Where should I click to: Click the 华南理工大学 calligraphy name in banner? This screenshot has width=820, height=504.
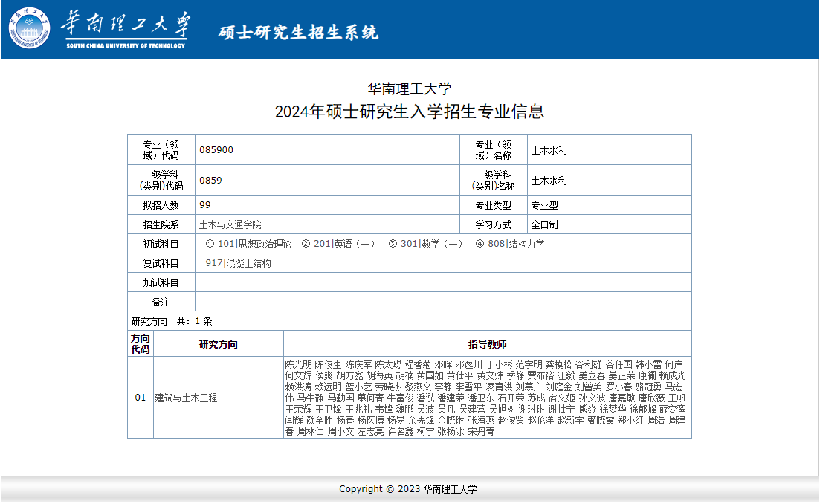126,24
